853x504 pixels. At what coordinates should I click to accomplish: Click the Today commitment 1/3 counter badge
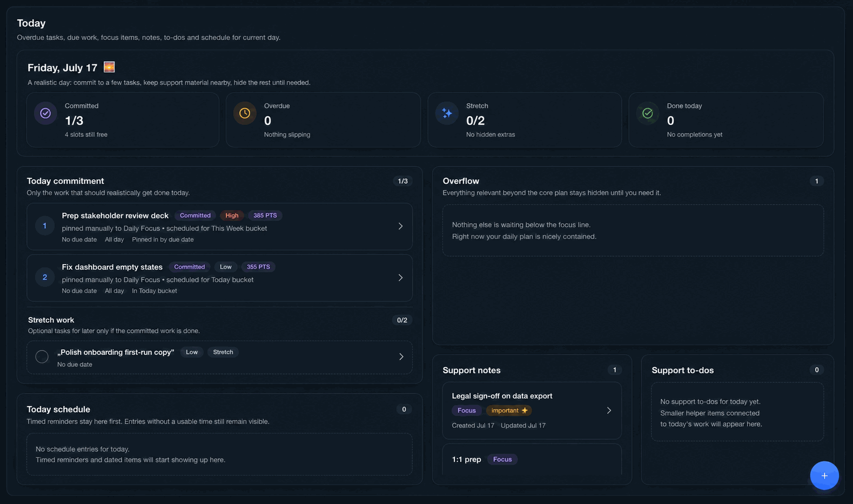[x=402, y=181]
